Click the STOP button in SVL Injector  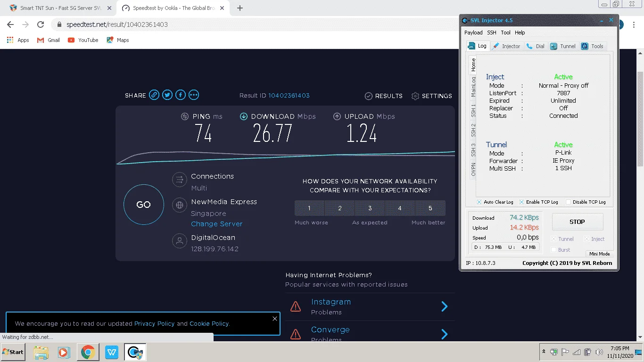(x=577, y=222)
